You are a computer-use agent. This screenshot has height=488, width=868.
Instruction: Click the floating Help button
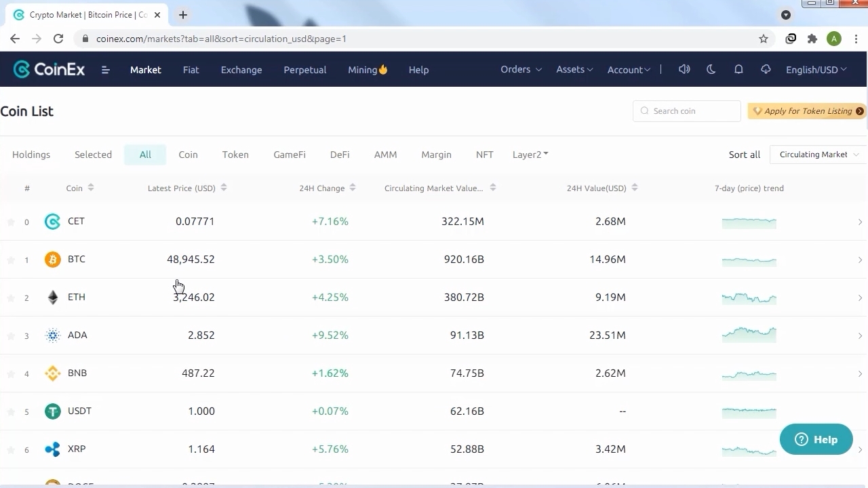click(x=816, y=439)
